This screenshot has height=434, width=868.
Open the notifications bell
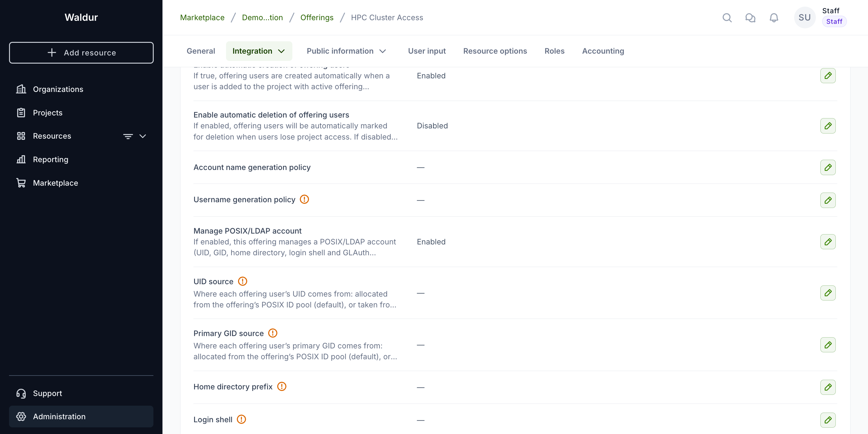pos(774,17)
